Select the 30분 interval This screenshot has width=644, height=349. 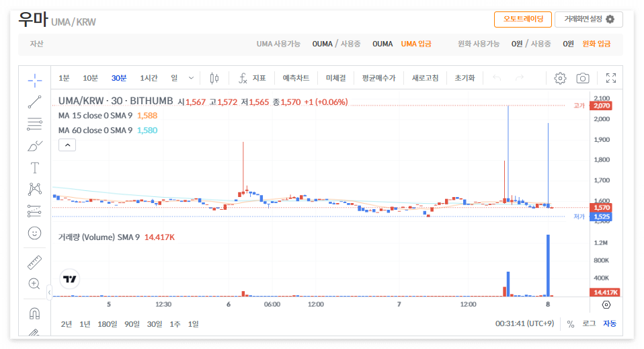[119, 78]
